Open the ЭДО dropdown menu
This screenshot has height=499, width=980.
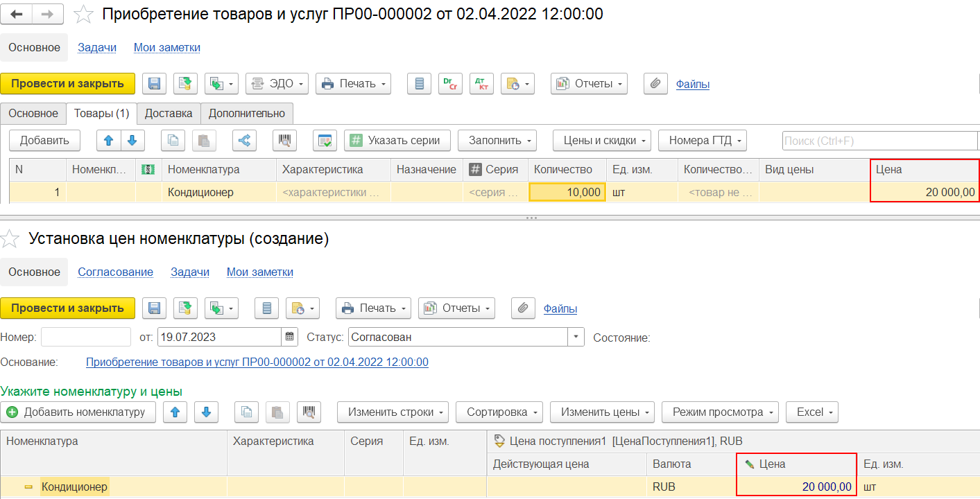coord(277,84)
